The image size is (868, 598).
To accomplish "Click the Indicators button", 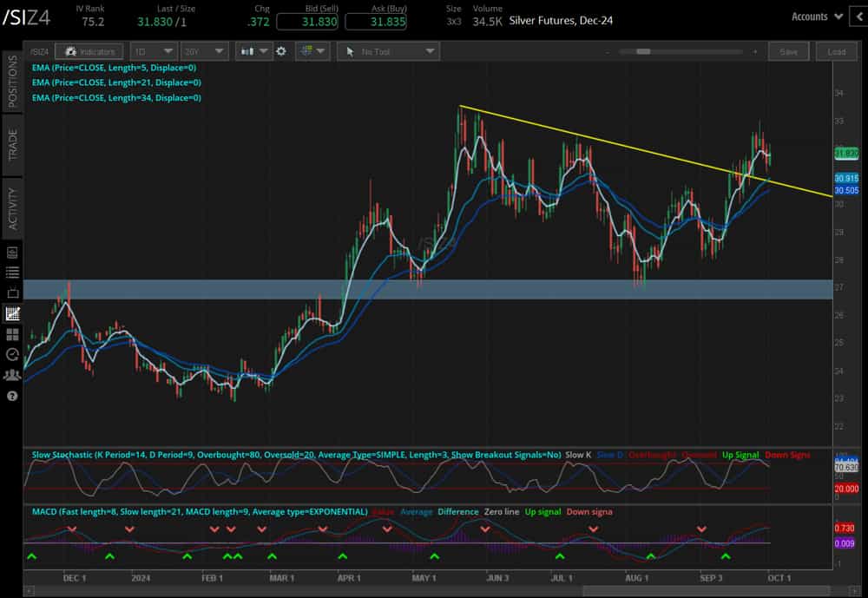I will [x=88, y=51].
